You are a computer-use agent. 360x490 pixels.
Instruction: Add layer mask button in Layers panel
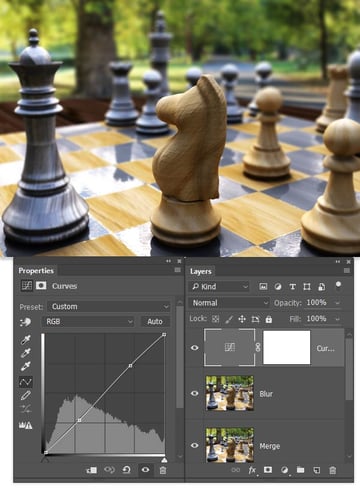(268, 470)
